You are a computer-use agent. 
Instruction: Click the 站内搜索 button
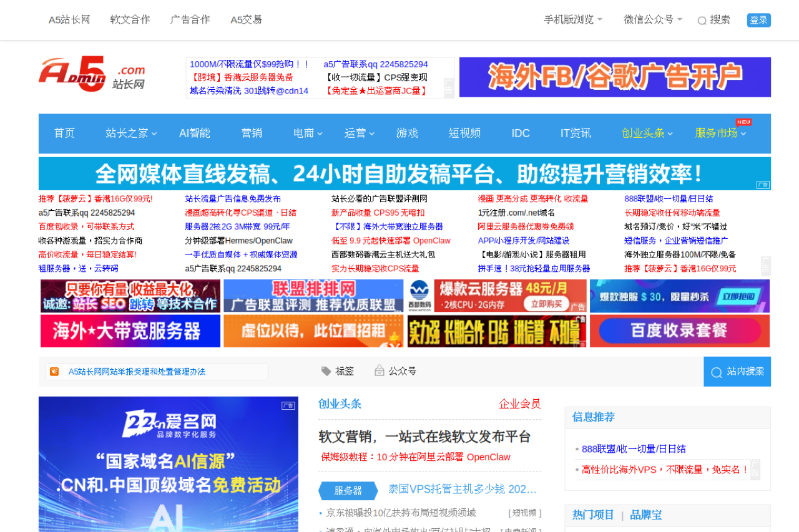[x=737, y=372]
